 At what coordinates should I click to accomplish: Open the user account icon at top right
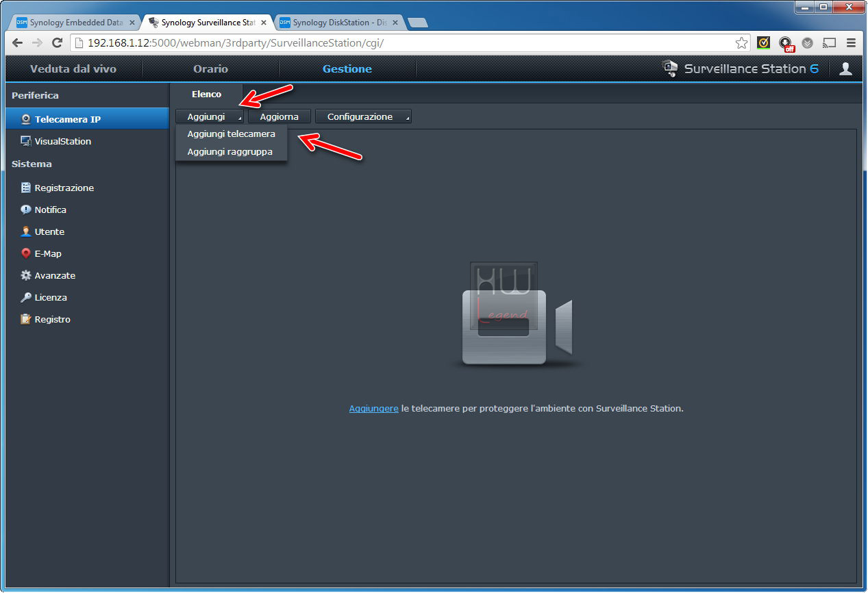click(845, 68)
